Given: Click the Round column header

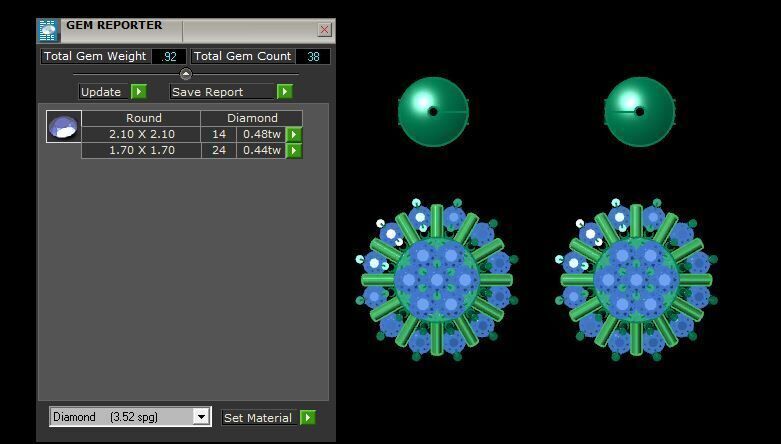Looking at the screenshot, I should (141, 118).
